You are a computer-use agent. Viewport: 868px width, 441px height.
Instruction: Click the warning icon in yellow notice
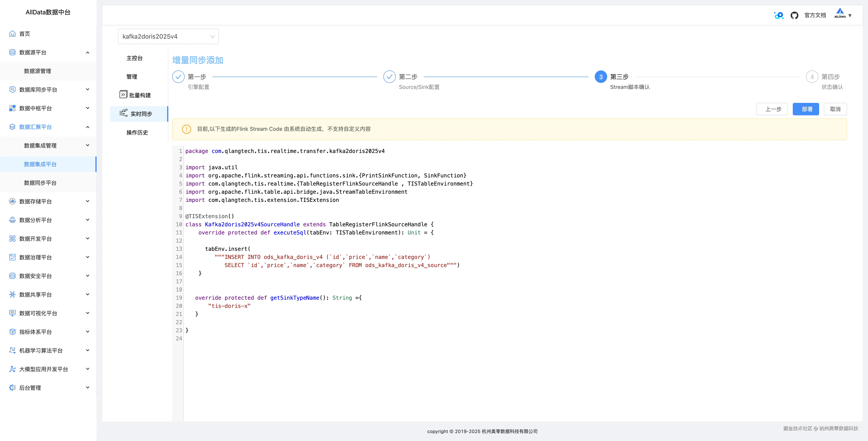186,129
